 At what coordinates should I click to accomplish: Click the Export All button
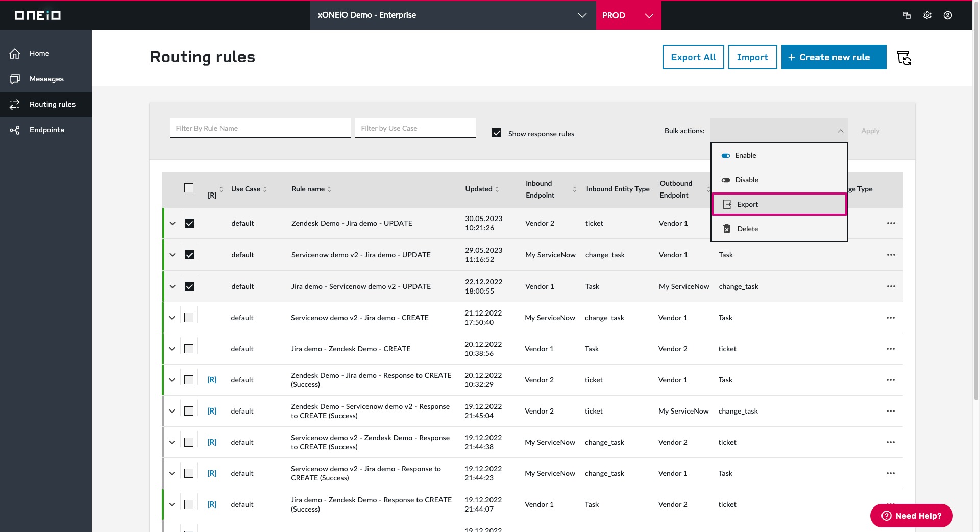tap(693, 57)
